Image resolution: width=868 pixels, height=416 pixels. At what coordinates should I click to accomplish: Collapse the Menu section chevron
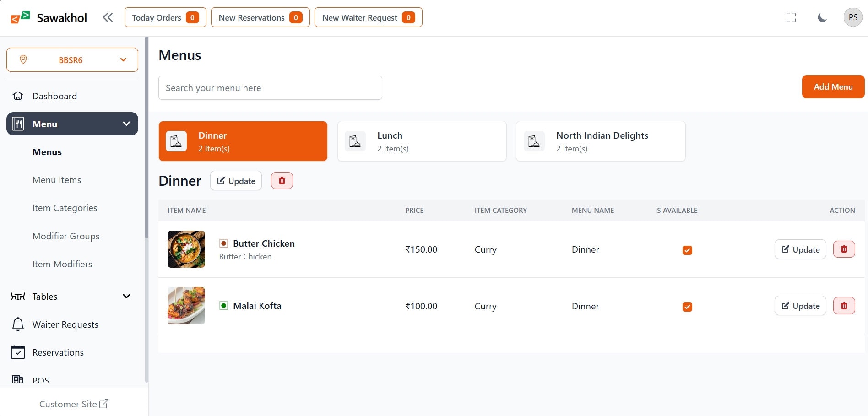pos(126,124)
